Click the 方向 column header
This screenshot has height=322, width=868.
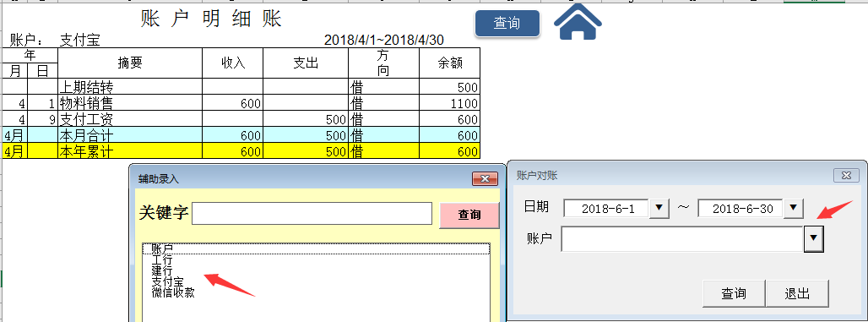click(383, 63)
